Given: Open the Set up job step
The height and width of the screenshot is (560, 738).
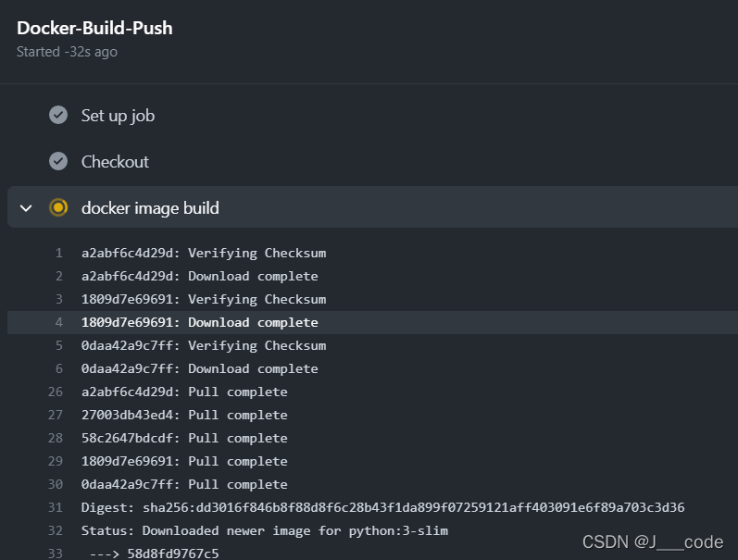Looking at the screenshot, I should (118, 116).
